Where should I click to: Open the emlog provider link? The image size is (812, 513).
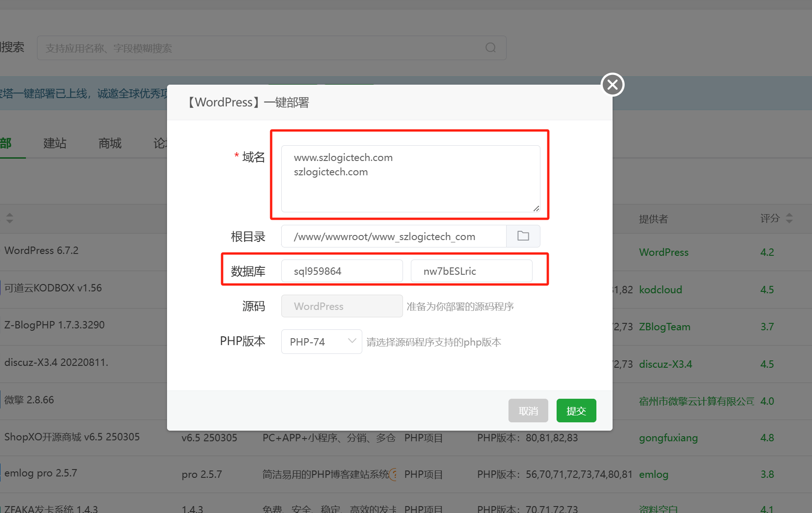coord(653,474)
